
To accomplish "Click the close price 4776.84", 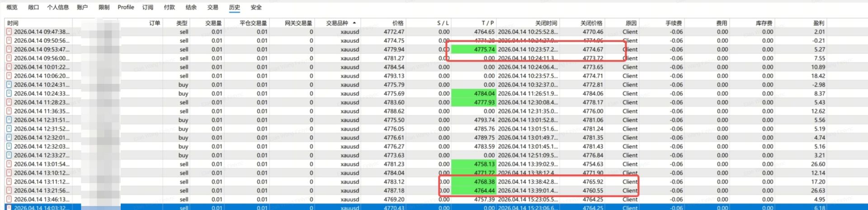I will 593,155.
